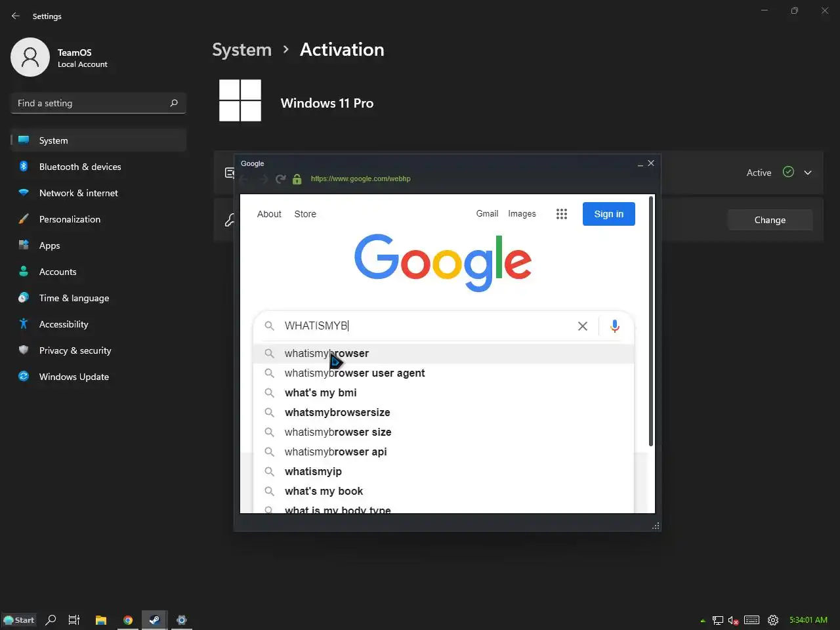
Task: Open taskbar search
Action: (x=51, y=620)
